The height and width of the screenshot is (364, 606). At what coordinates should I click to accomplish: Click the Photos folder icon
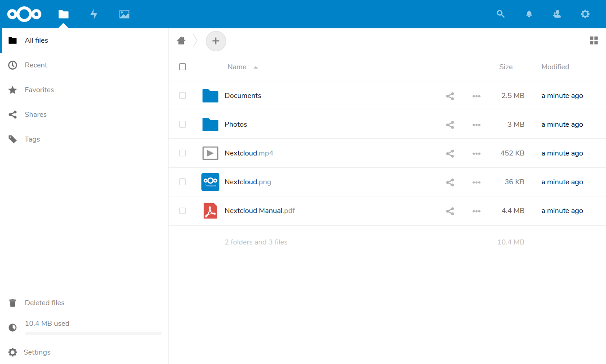pos(210,124)
